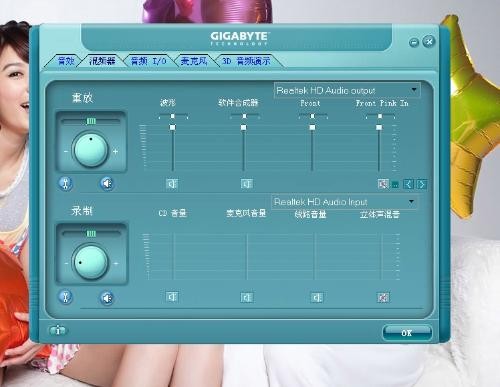This screenshot has width=500, height=387.
Task: Open the Realtek HD Audio output dropdown
Action: point(347,90)
